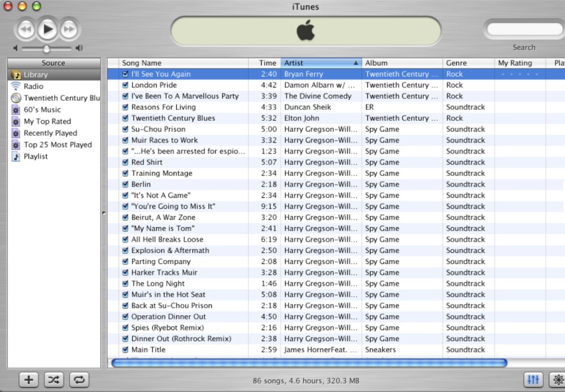This screenshot has width=565, height=392.
Task: Open the 60's Music smart playlist
Action: (x=42, y=110)
